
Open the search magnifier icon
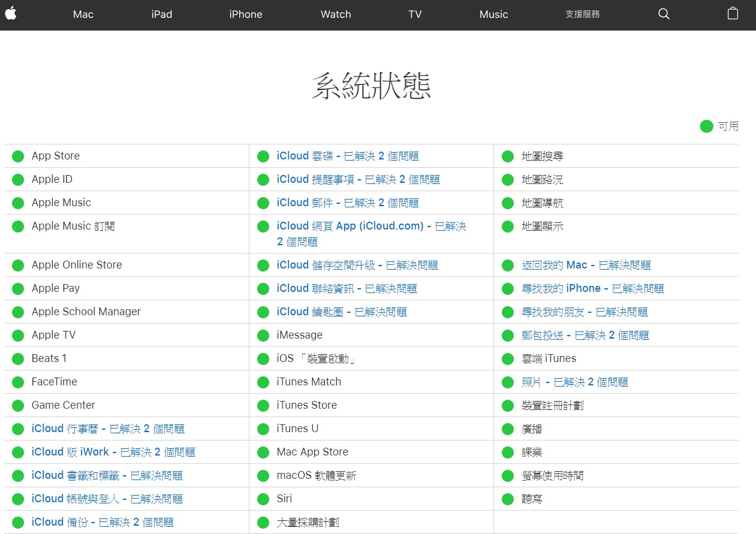[664, 14]
